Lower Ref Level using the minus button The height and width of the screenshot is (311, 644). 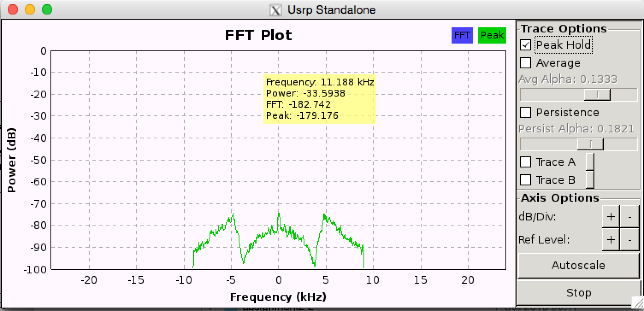tap(629, 240)
